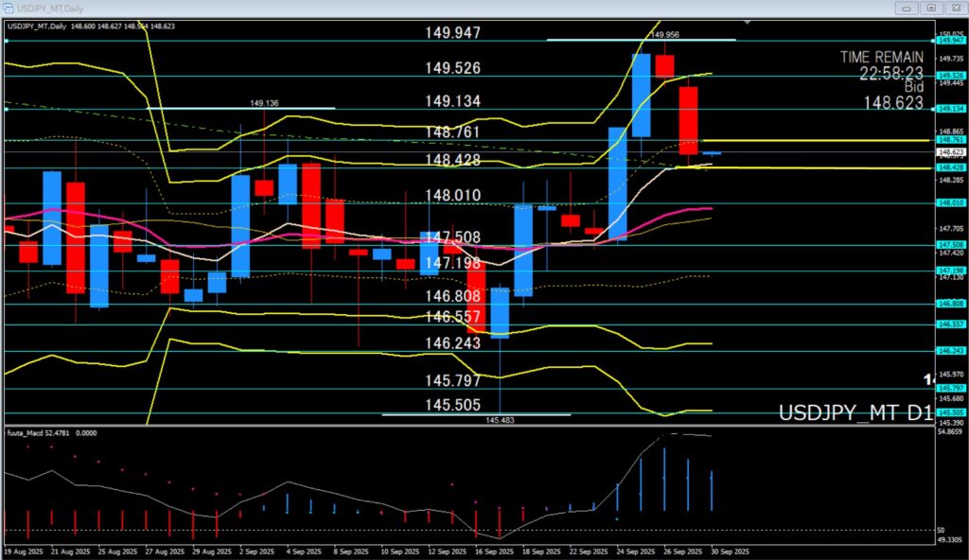
Task: Select the fuuta_Macd indicator label
Action: (x=38, y=433)
